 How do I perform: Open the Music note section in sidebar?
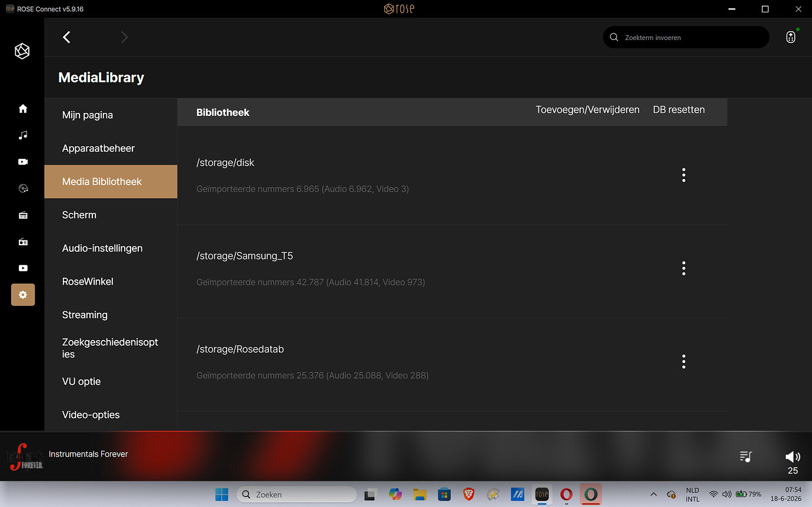23,135
